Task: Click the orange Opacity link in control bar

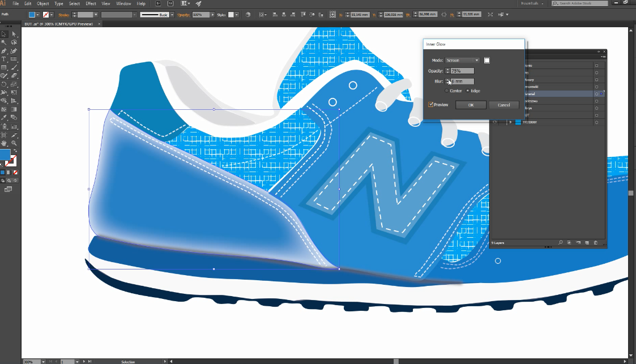Action: point(183,15)
